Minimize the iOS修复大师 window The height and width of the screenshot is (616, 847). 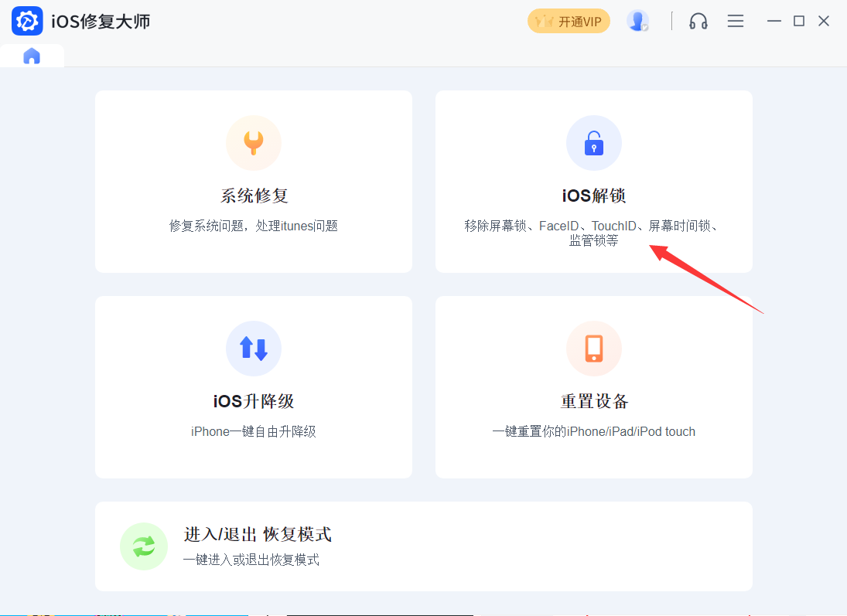[x=774, y=21]
